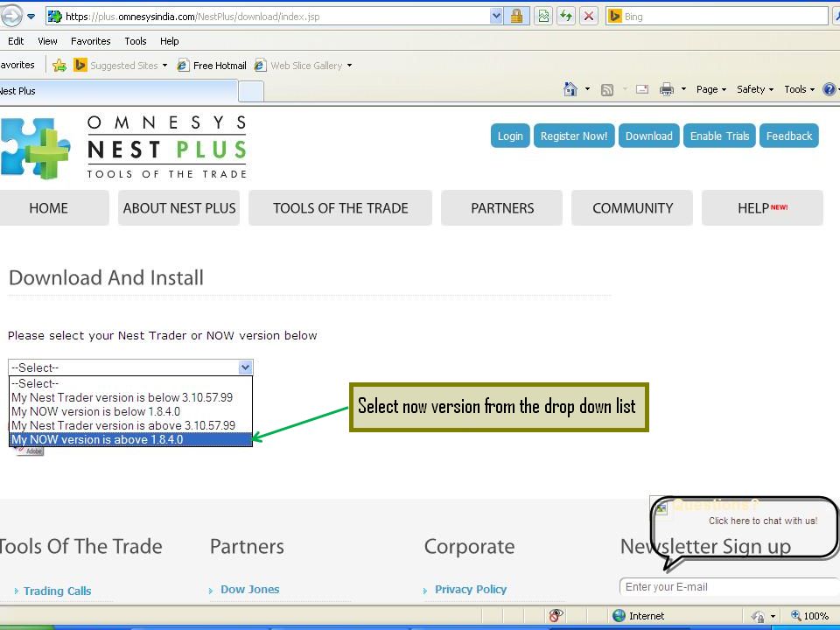
Task: Open the recent pages arrow beside Back
Action: coord(31,16)
